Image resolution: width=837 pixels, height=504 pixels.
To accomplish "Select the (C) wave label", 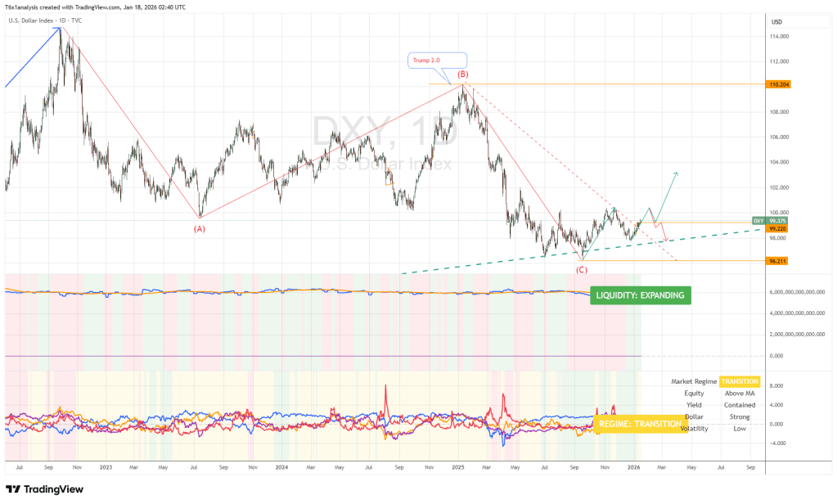I will tap(581, 270).
